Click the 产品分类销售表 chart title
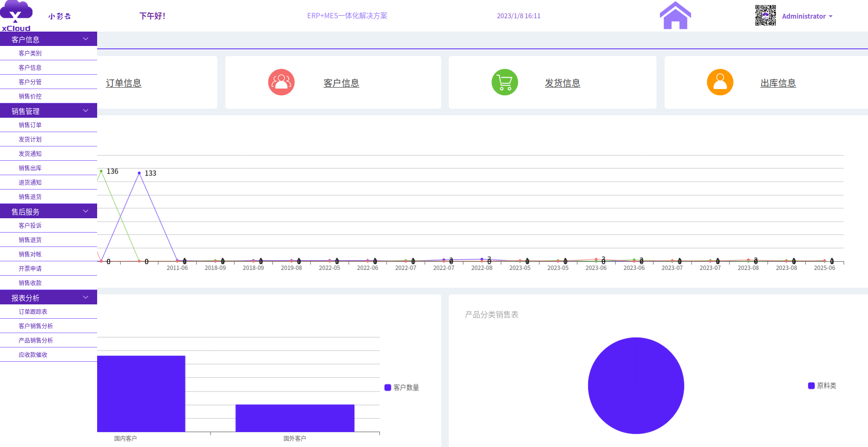 tap(491, 314)
